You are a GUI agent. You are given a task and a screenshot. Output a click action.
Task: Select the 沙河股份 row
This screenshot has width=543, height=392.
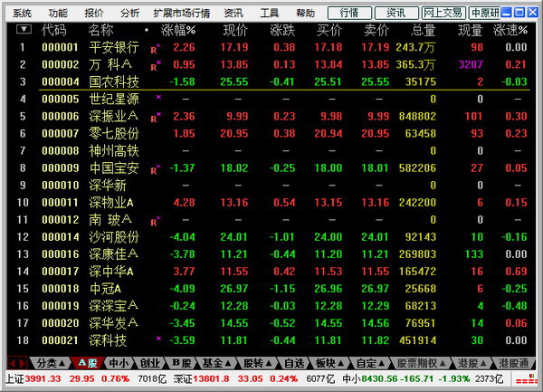(x=271, y=237)
